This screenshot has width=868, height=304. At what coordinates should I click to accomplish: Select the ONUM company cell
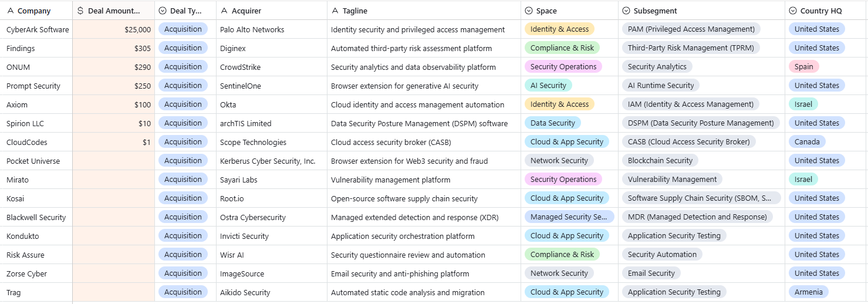(x=36, y=67)
